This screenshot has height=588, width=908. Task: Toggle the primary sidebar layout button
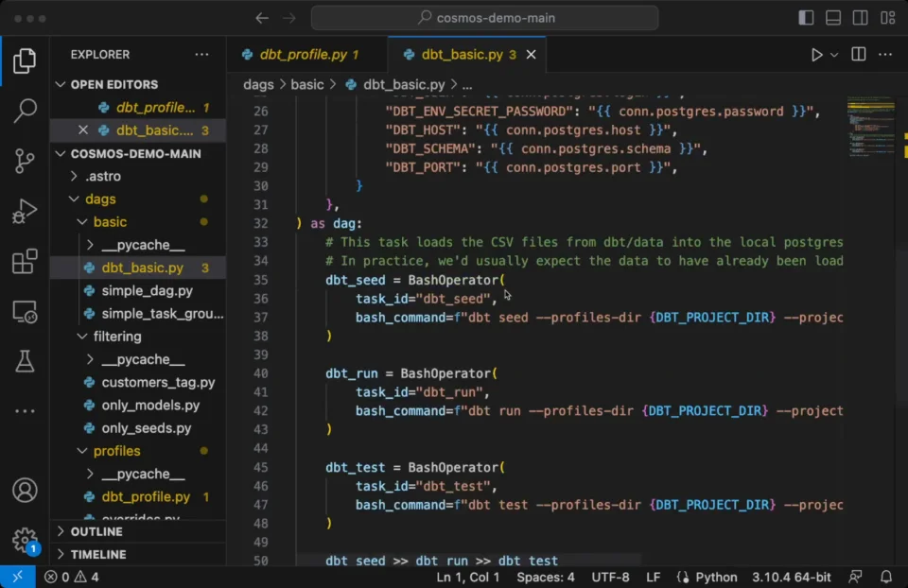(x=806, y=18)
